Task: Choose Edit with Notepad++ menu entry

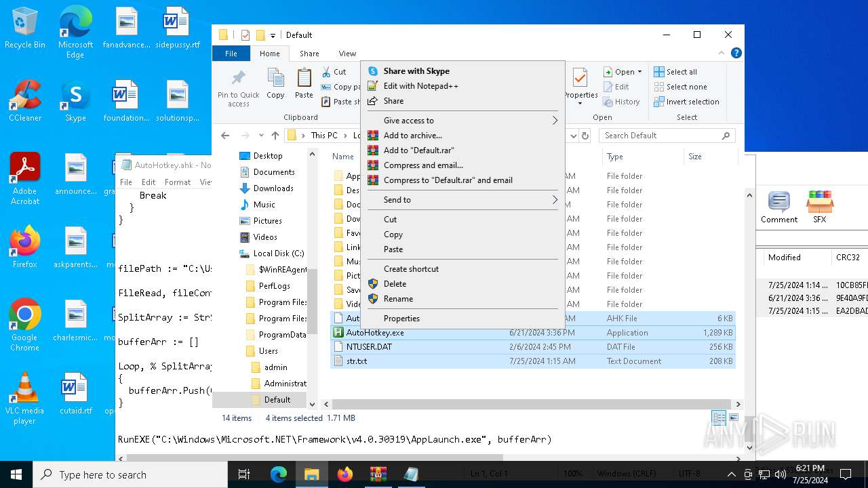Action: click(x=462, y=86)
